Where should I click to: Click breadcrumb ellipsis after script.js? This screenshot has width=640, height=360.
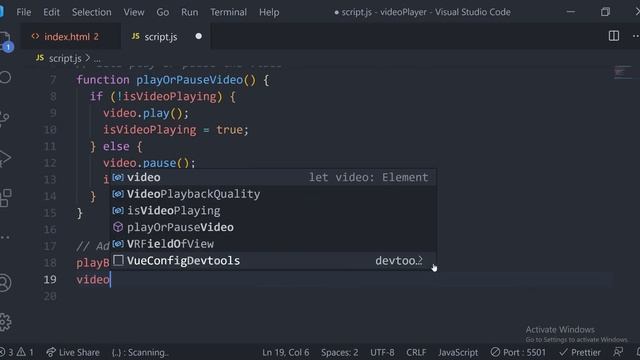(97, 59)
